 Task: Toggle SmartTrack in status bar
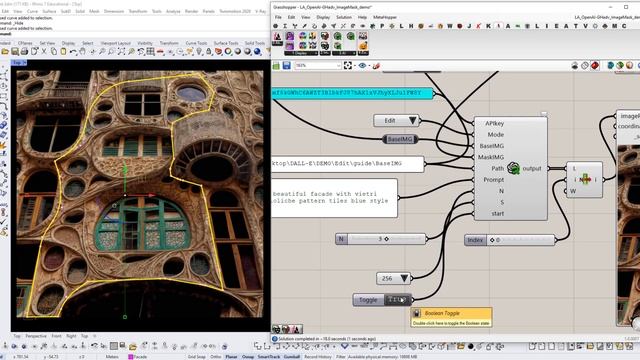coord(269,357)
